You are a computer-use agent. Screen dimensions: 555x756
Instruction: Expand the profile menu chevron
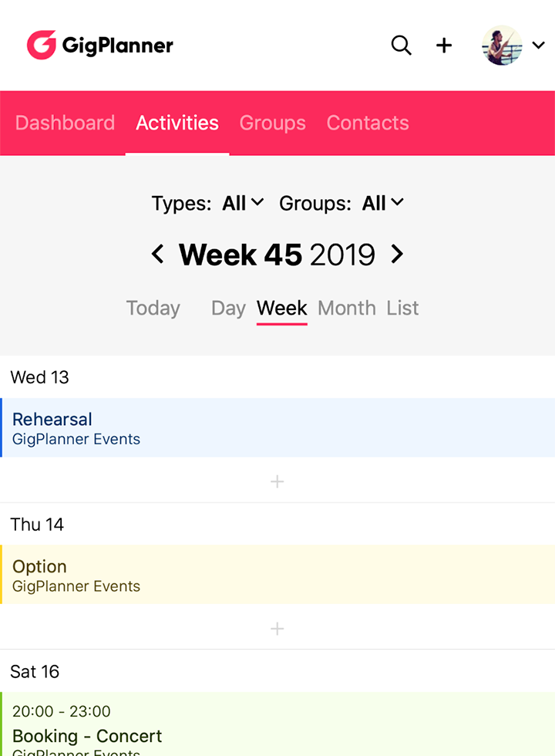point(538,46)
